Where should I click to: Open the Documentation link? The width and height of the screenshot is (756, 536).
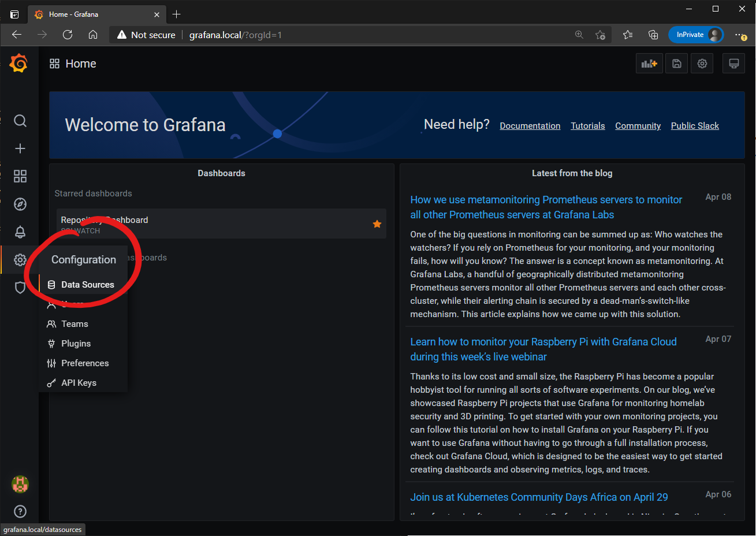click(x=530, y=126)
